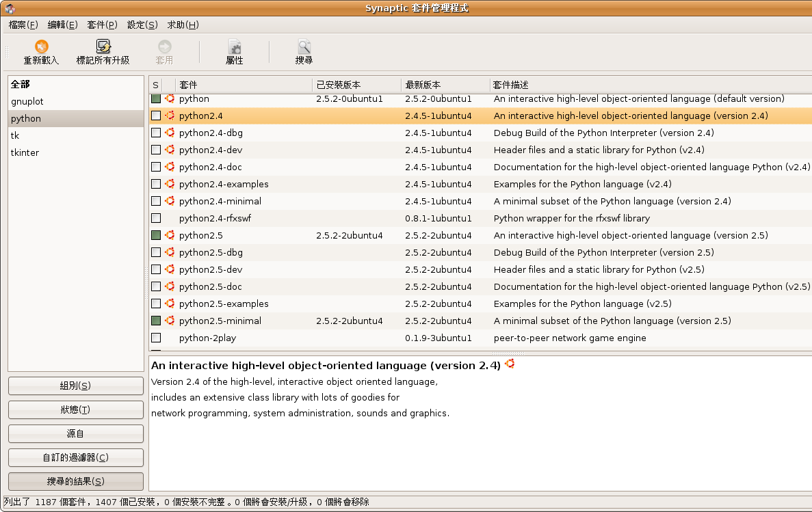Image resolution: width=812 pixels, height=512 pixels.
Task: Click the 組別(S) sections button
Action: [76, 386]
